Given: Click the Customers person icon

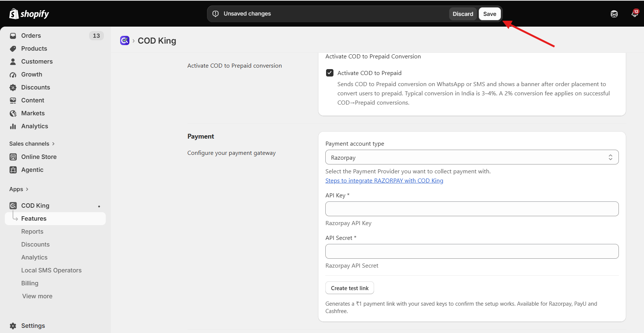Looking at the screenshot, I should click(x=13, y=62).
